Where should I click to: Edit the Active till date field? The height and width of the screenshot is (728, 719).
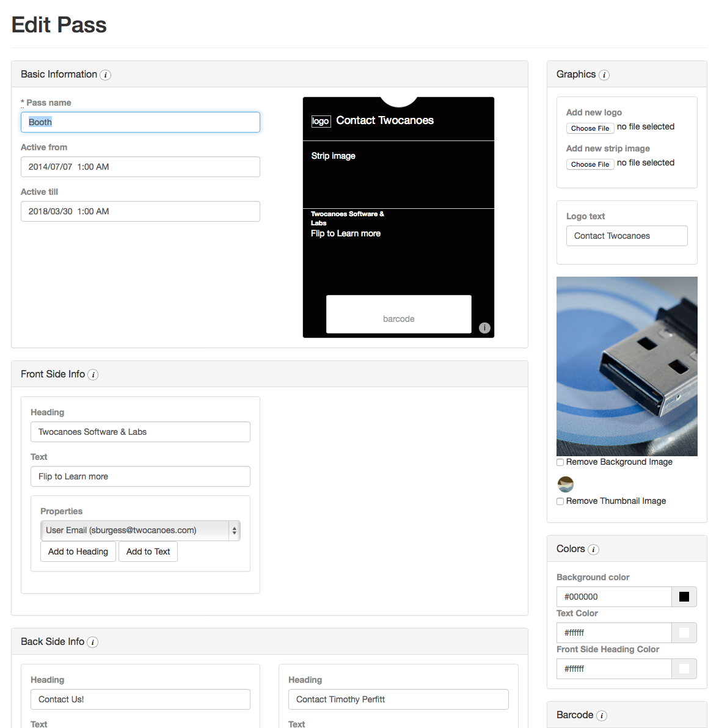[141, 211]
